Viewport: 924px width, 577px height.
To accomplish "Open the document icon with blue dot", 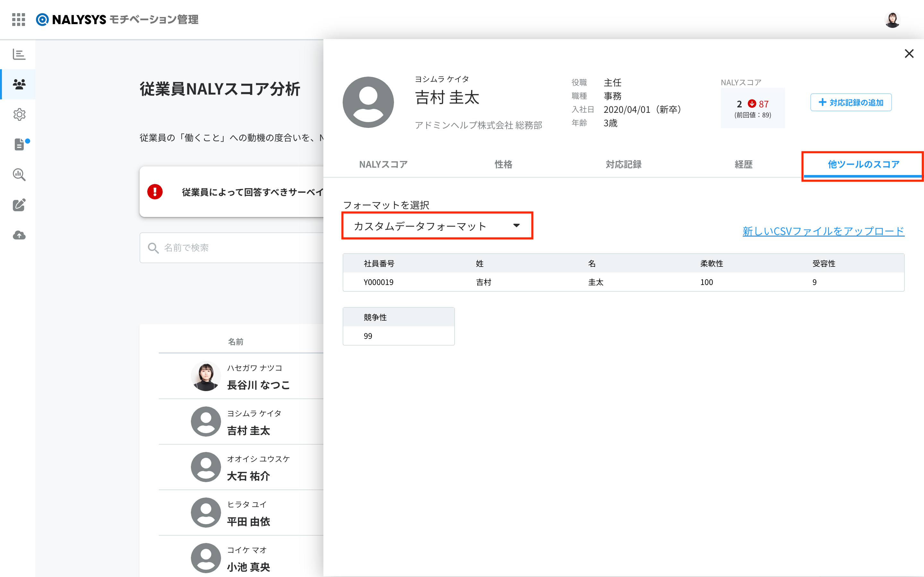I will 21,144.
